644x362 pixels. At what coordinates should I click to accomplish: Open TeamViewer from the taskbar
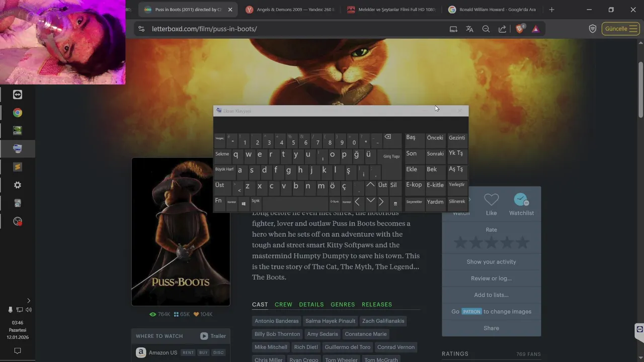(x=18, y=95)
